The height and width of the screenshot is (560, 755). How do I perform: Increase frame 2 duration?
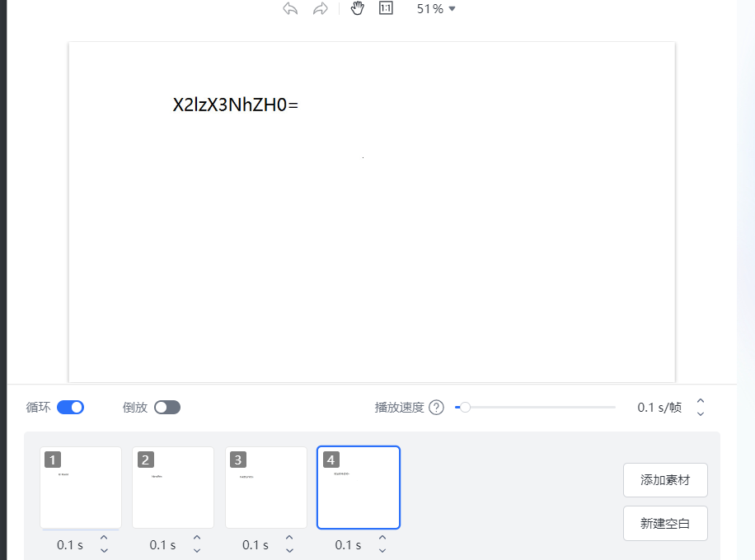(x=197, y=538)
